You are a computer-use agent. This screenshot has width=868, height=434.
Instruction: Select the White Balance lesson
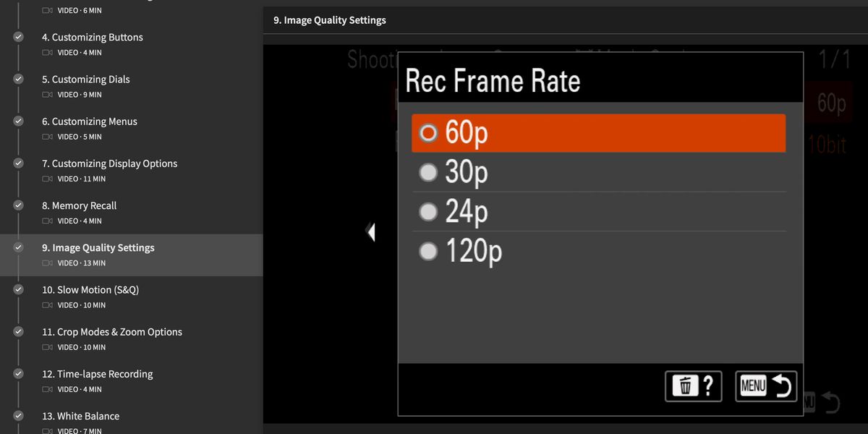tap(80, 416)
